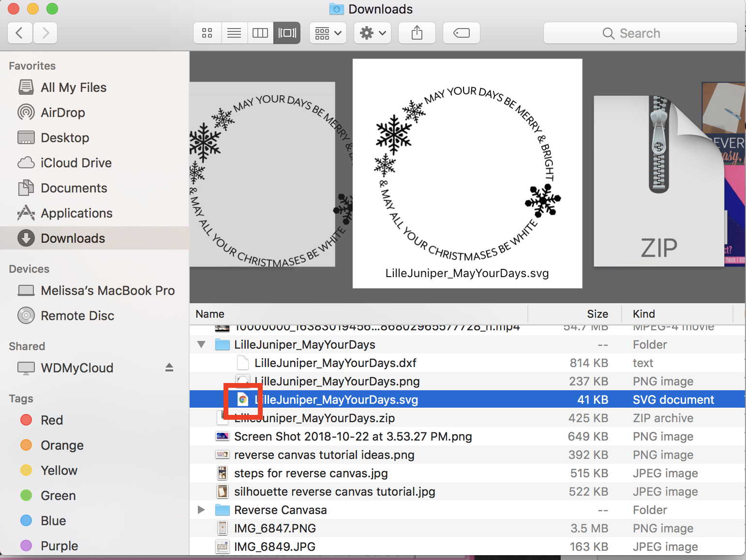The width and height of the screenshot is (746, 560).
Task: Switch to list view
Action: pos(234,32)
